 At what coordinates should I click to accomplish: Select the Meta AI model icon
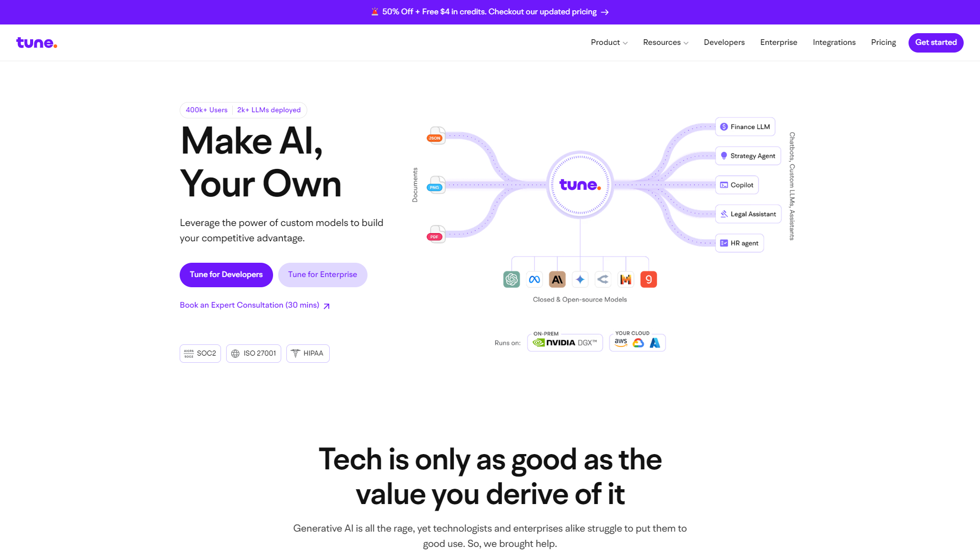(x=534, y=279)
